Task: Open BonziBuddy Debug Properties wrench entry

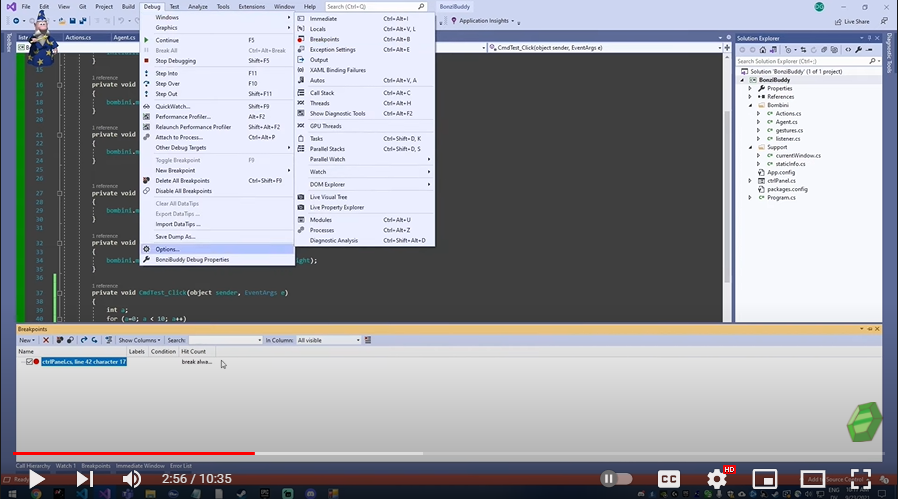Action: [x=192, y=260]
